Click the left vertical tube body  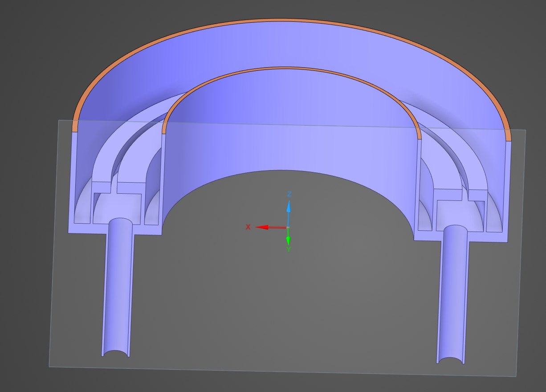[118, 285]
